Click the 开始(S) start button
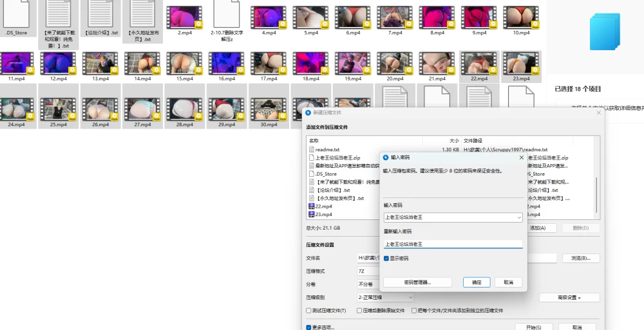644x330 pixels. (x=533, y=327)
